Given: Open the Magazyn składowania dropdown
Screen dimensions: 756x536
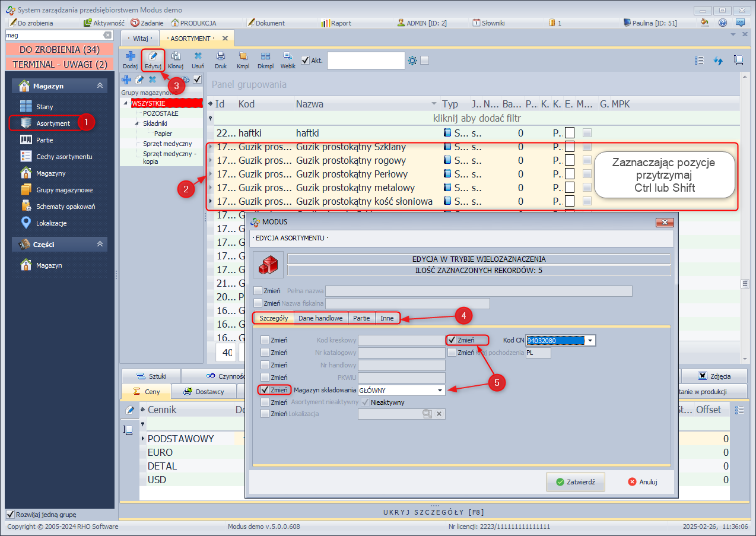Looking at the screenshot, I should 440,390.
